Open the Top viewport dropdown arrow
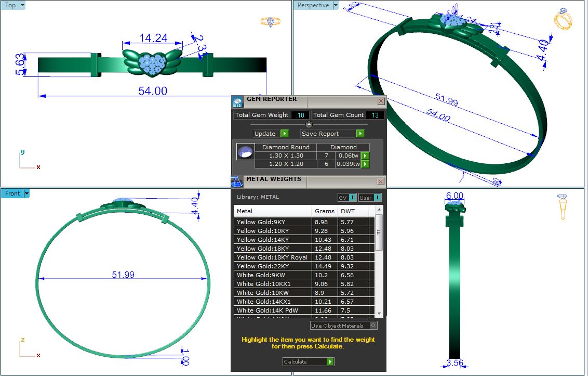This screenshot has height=376, width=588. pyautogui.click(x=22, y=5)
